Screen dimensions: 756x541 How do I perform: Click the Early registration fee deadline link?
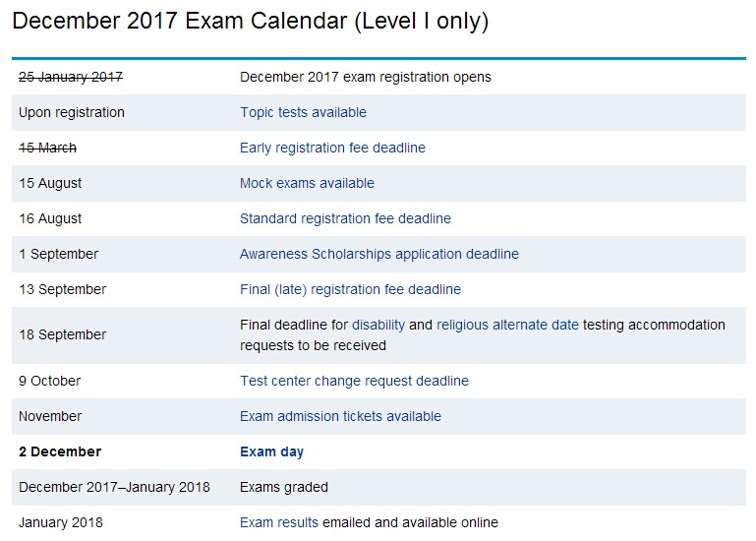tap(332, 148)
